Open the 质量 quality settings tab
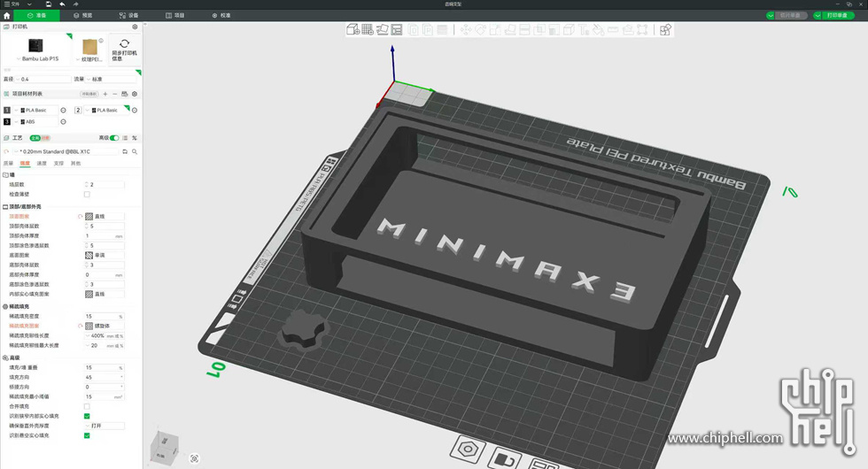 (8, 163)
